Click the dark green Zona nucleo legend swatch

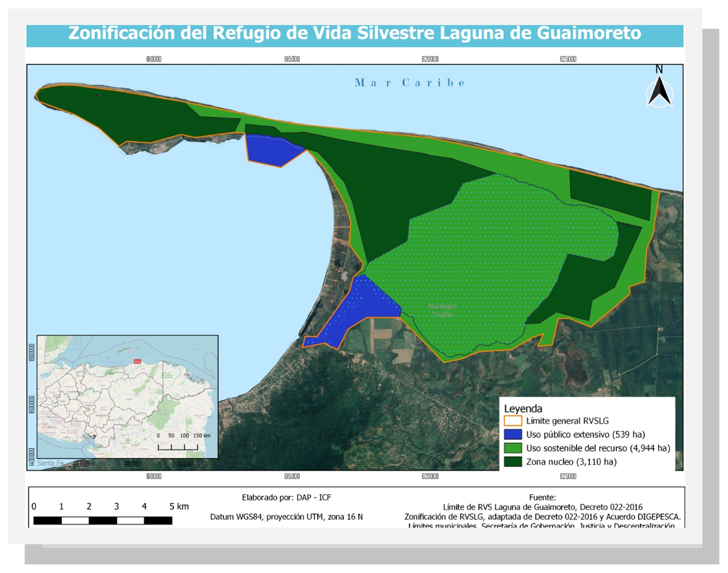[513, 462]
